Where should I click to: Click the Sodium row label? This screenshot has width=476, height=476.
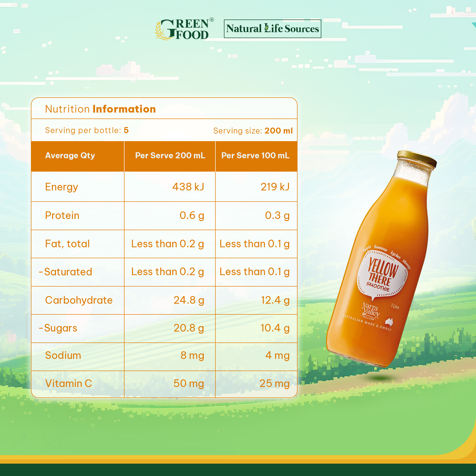tap(63, 356)
